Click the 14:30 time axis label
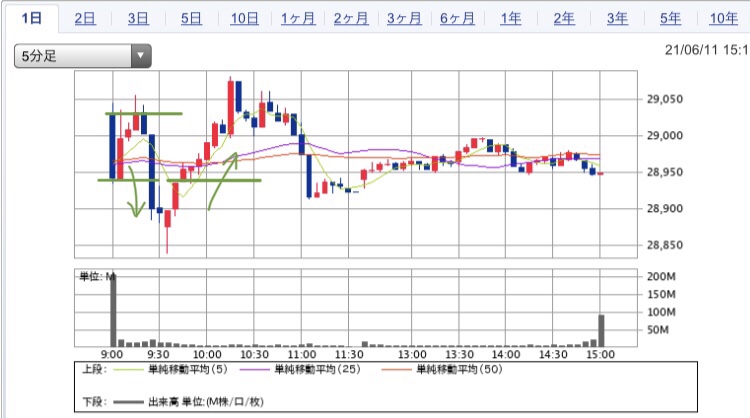The image size is (750, 418). click(553, 354)
